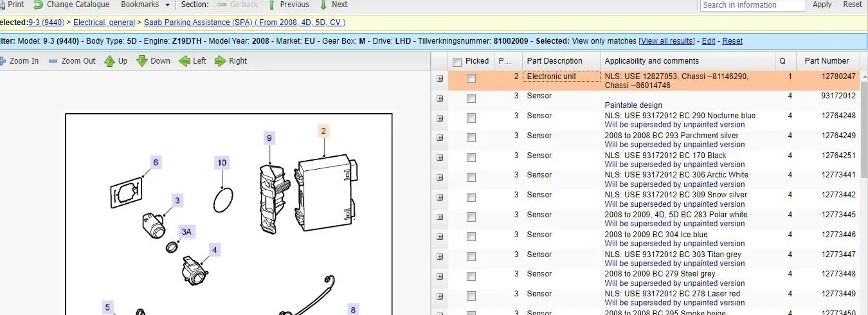Reset the vehicle filter link
The image size is (868, 315).
[732, 41]
